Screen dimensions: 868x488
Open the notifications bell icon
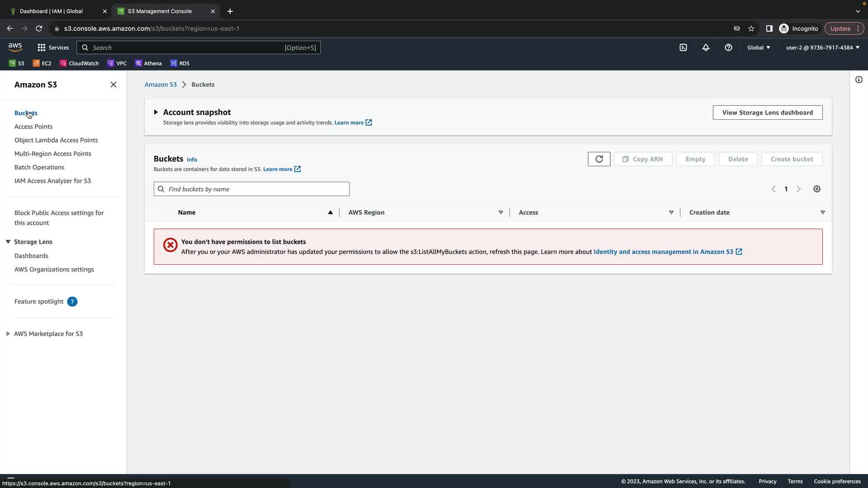[x=706, y=47]
